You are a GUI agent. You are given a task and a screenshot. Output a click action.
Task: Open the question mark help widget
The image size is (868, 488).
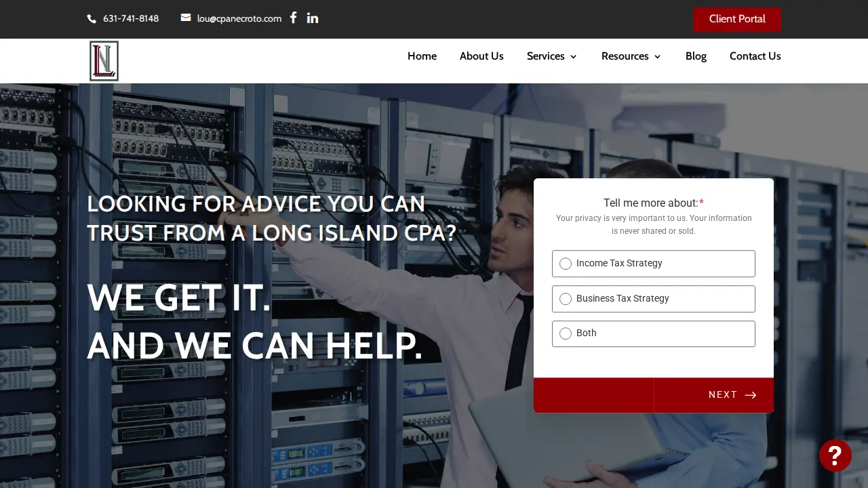(x=835, y=455)
